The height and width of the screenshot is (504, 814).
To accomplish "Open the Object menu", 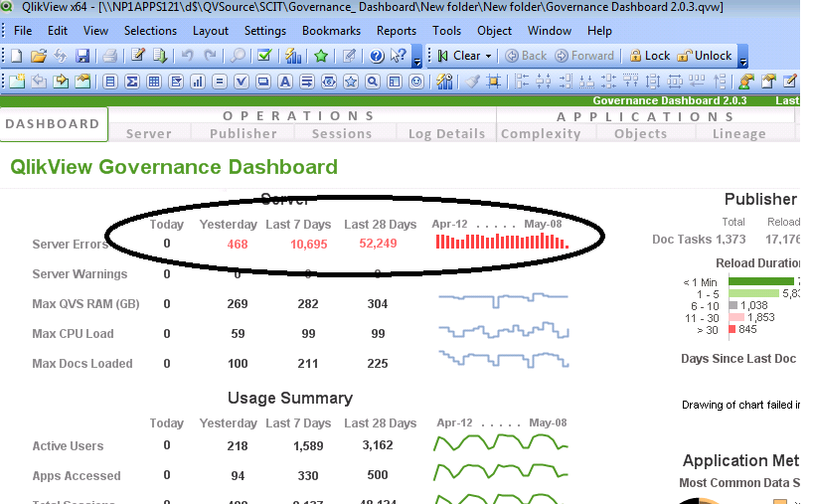I will [494, 31].
